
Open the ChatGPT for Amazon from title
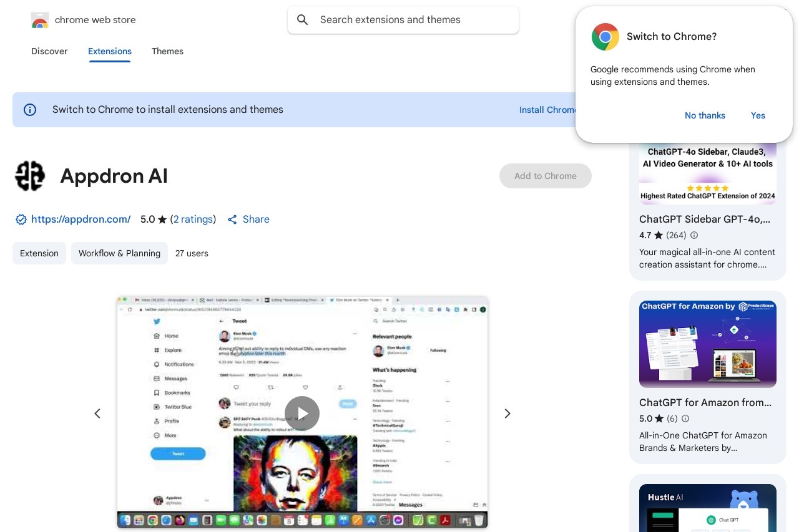(x=705, y=402)
